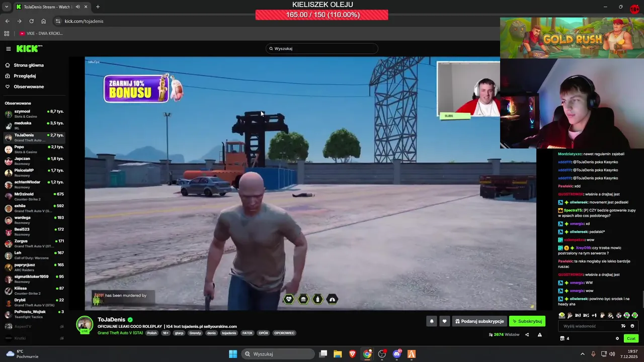644x362 pixels.
Task: Open Leh channel in followed list
Action: click(x=34, y=255)
